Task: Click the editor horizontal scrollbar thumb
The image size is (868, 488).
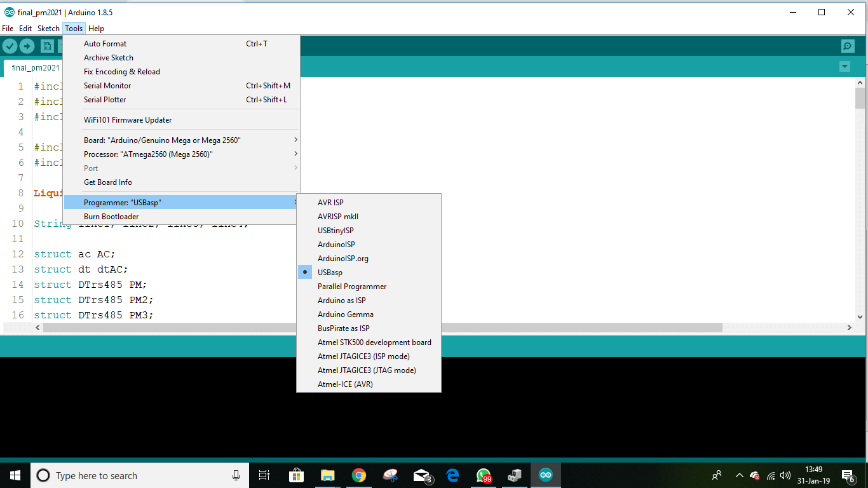Action: click(383, 328)
